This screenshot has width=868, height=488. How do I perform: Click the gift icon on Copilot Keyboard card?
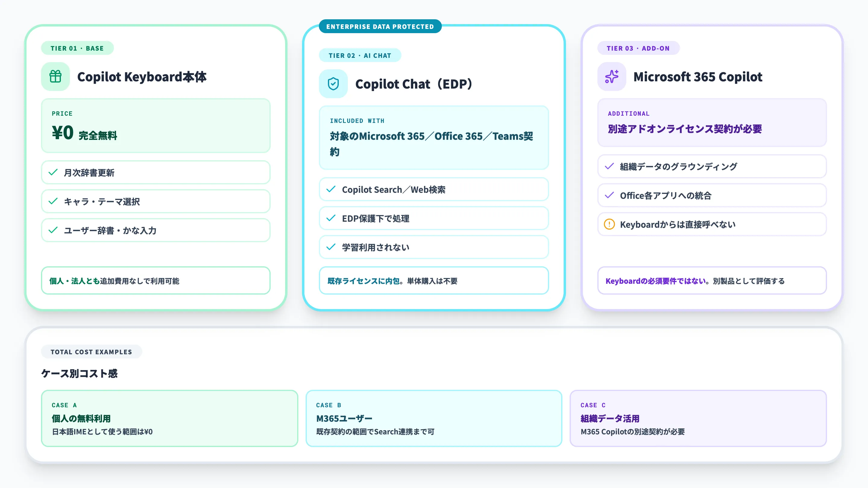pos(55,77)
